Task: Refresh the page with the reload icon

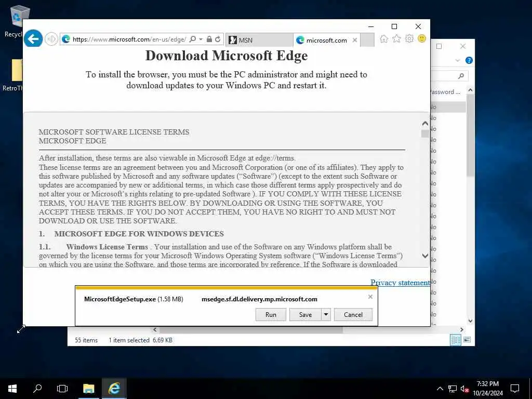Action: [x=218, y=39]
